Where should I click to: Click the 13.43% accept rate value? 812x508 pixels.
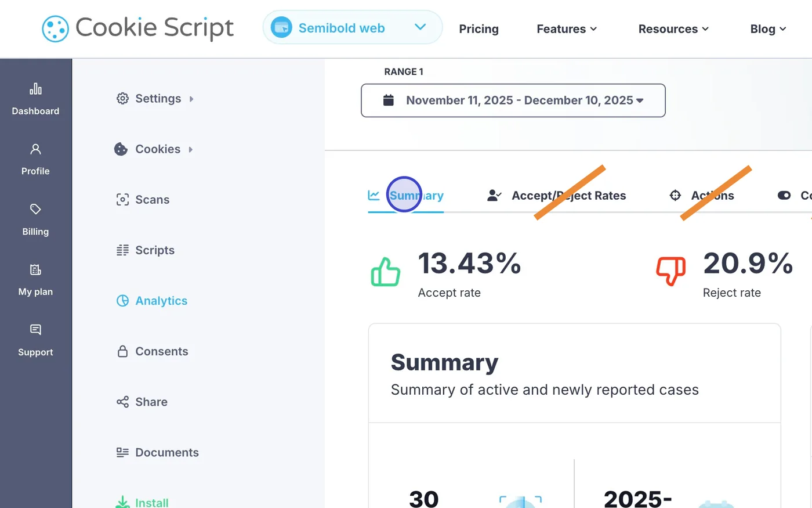pos(469,263)
